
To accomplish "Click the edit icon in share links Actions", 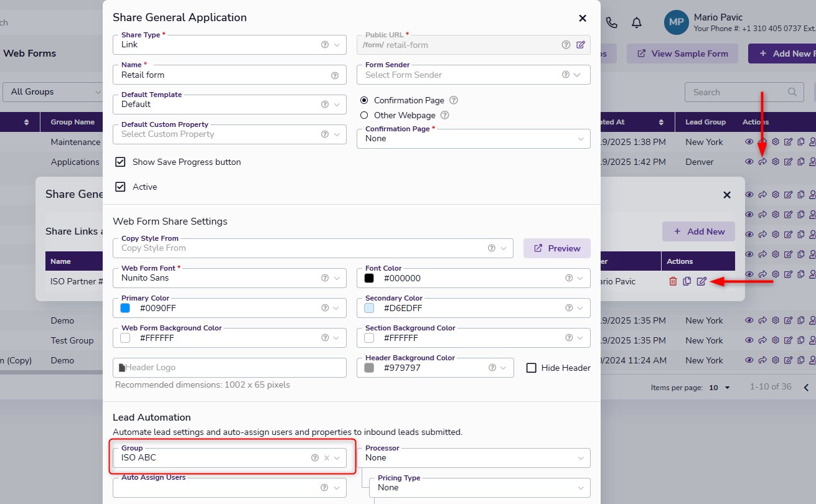I will coord(701,281).
